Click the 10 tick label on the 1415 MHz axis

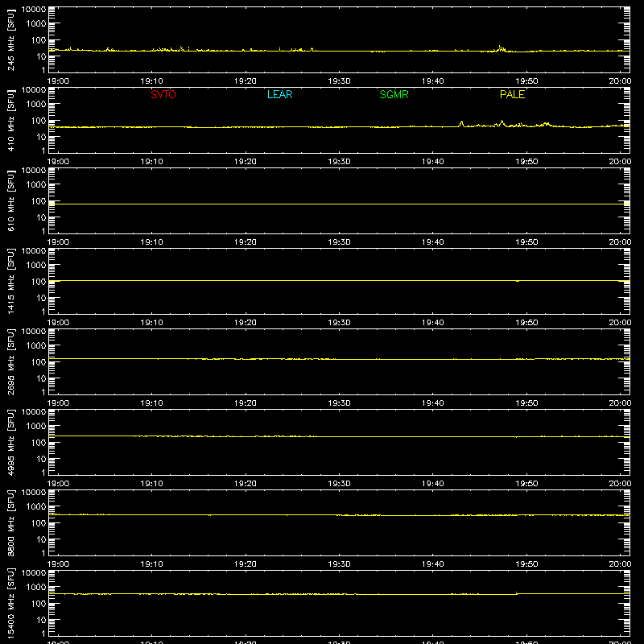click(x=41, y=298)
